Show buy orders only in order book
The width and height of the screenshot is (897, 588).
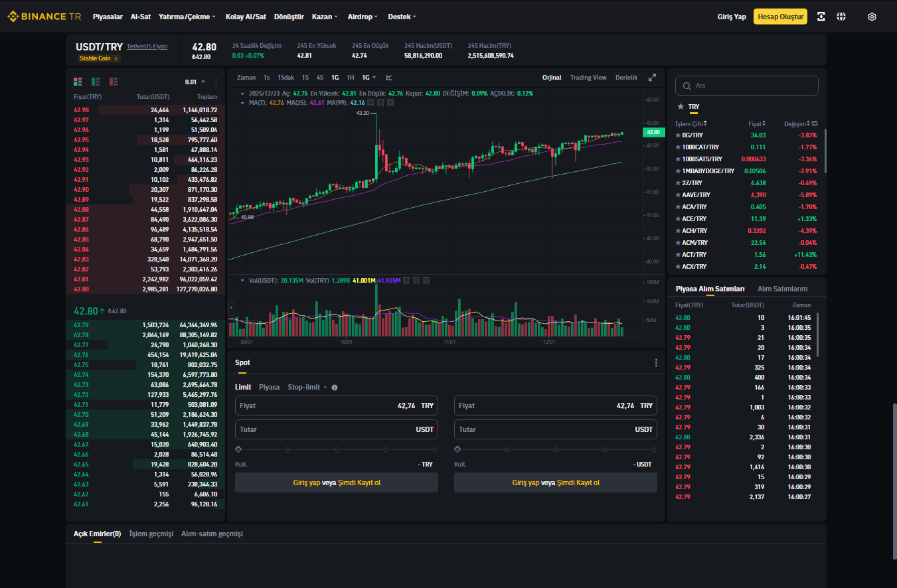click(96, 82)
